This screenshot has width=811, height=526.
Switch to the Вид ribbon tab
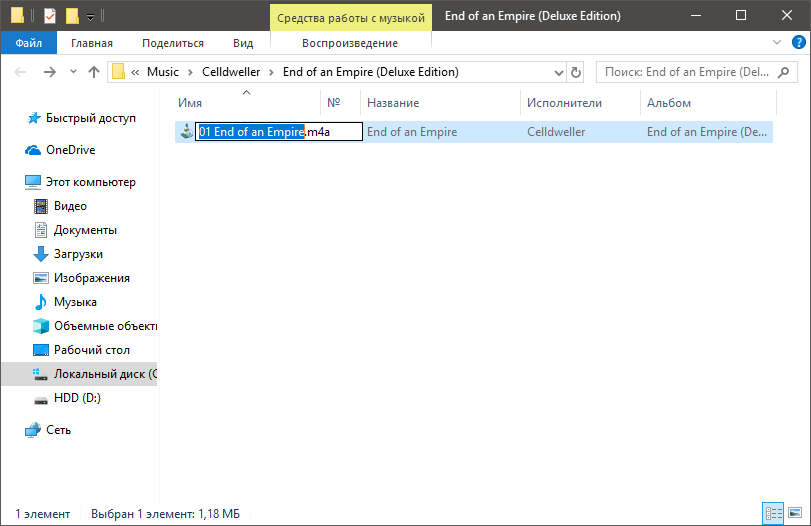coord(243,43)
